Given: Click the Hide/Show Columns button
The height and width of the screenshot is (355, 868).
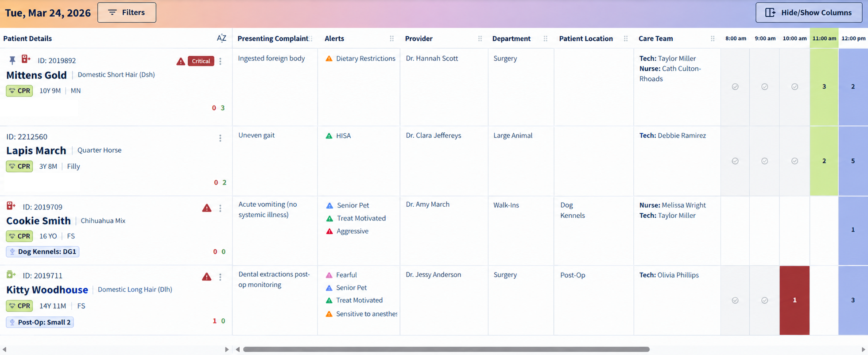Looking at the screenshot, I should 809,12.
